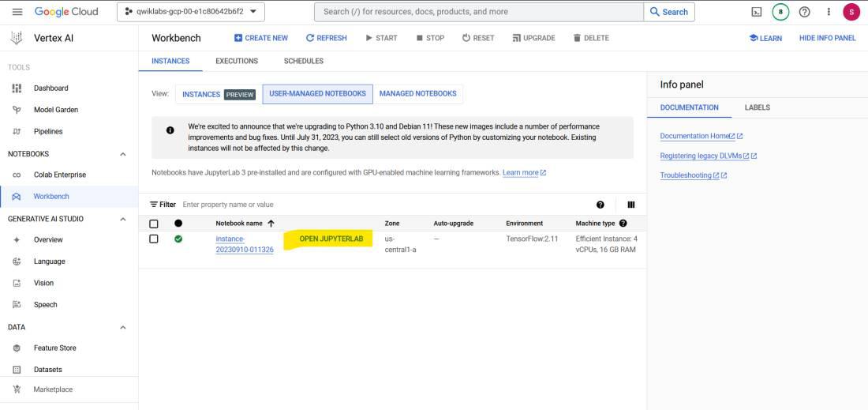Open the help question mark icon
868x410 pixels.
[x=804, y=12]
